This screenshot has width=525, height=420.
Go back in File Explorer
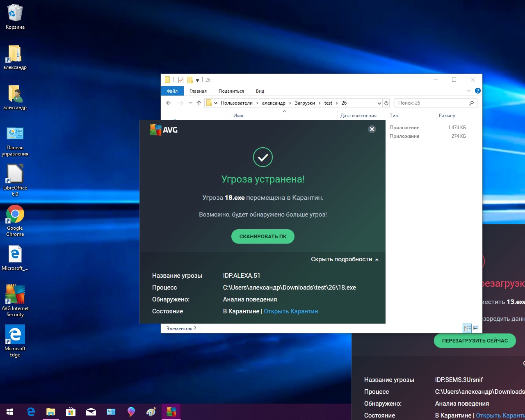(x=169, y=103)
